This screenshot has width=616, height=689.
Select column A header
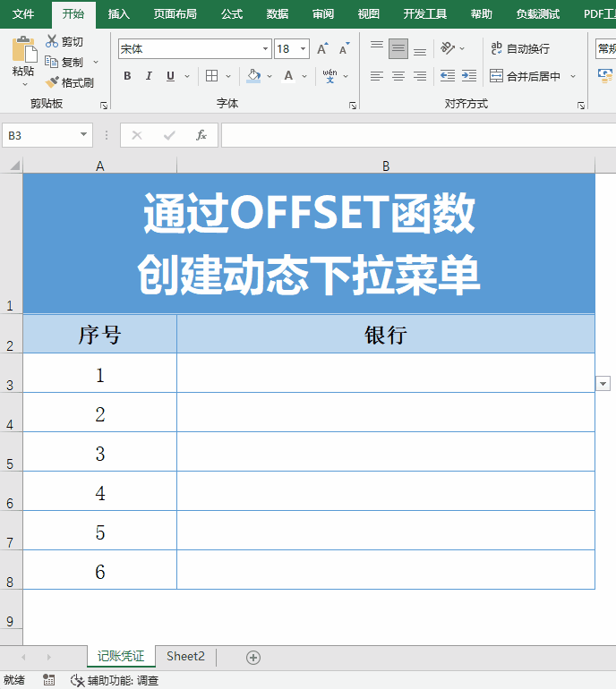[x=99, y=166]
